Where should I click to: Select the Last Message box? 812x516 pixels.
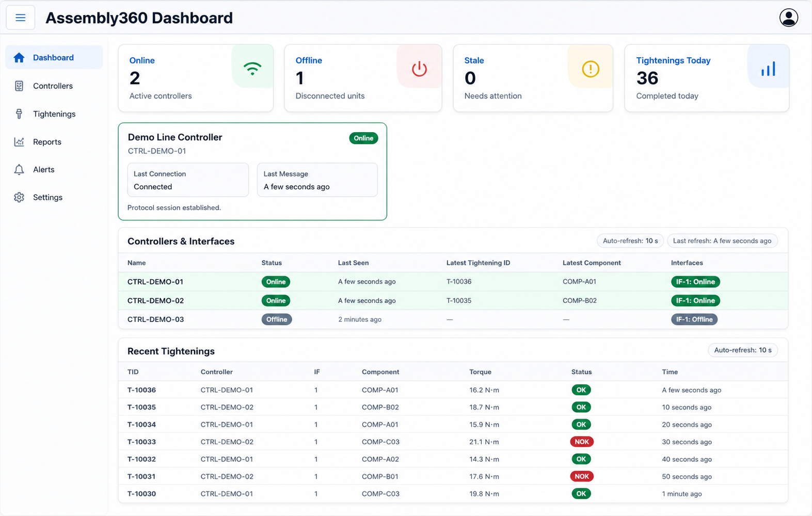[x=317, y=180]
